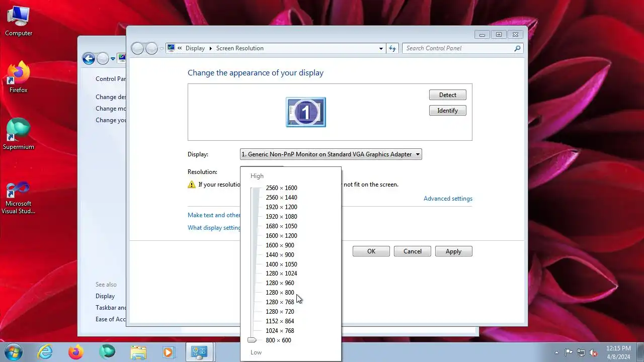This screenshot has width=644, height=362.
Task: Click back arrow in rear Control Panel window
Action: (x=89, y=59)
